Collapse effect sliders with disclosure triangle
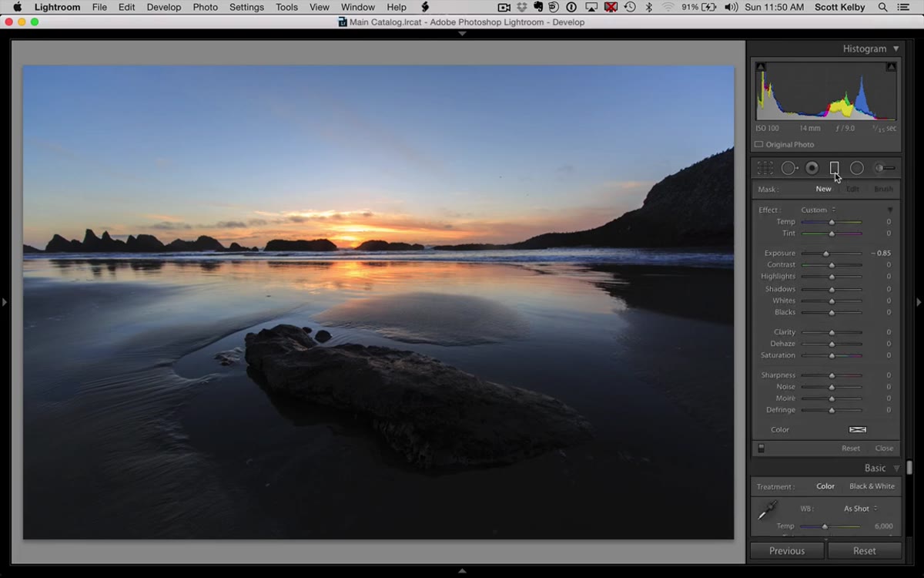The image size is (924, 578). click(890, 210)
